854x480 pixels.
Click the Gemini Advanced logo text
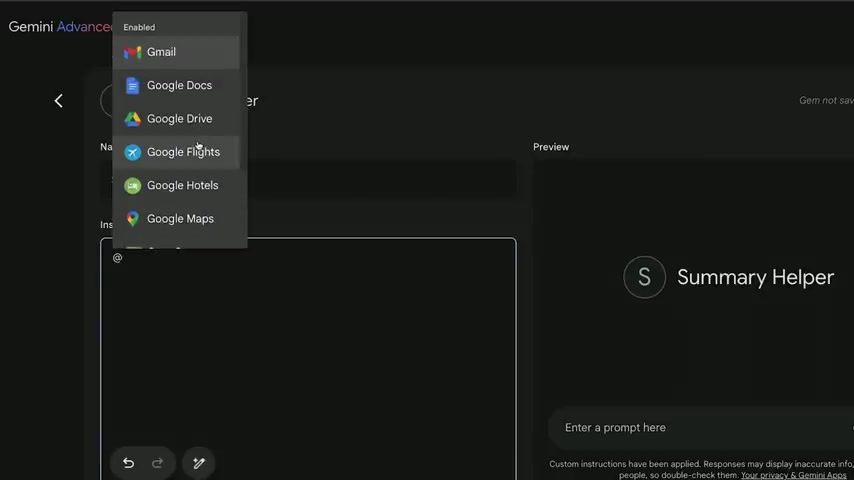tap(60, 27)
